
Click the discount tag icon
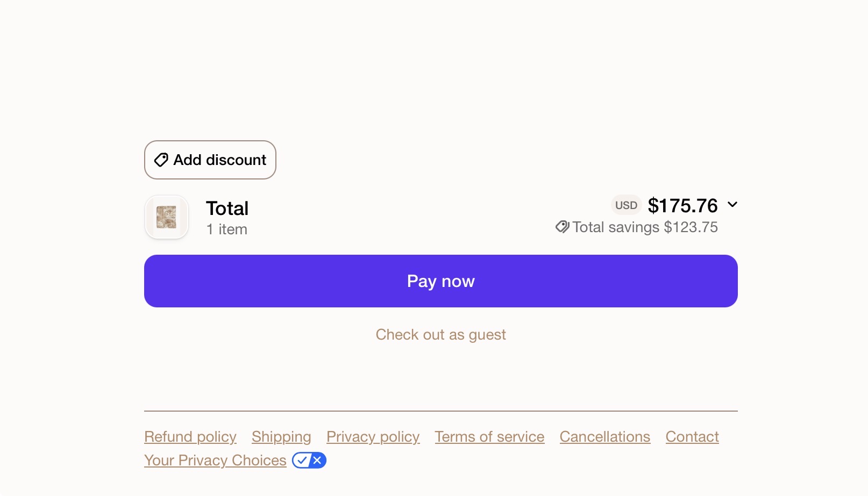click(x=161, y=160)
